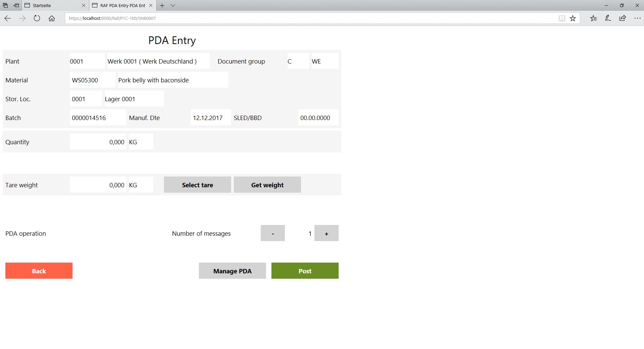Image resolution: width=644 pixels, height=349 pixels.
Task: Click the green Post button
Action: click(305, 271)
